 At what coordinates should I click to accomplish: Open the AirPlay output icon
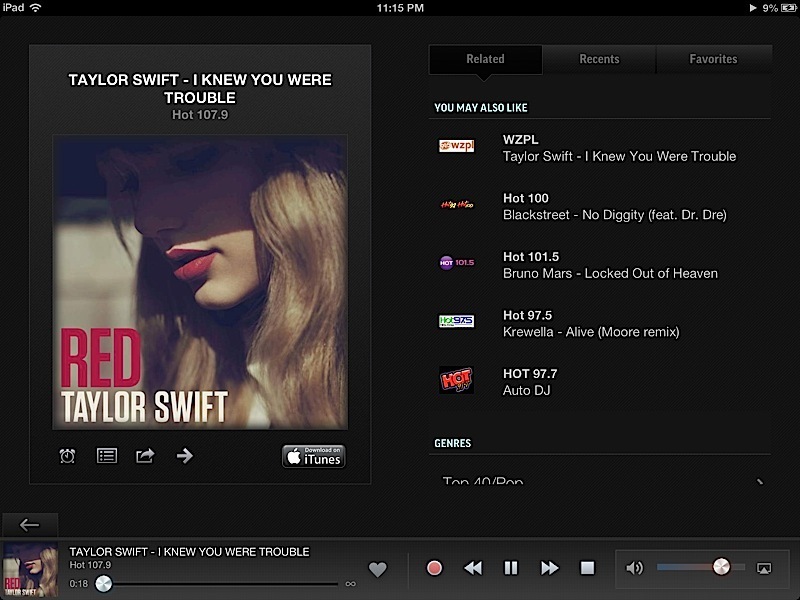point(764,568)
